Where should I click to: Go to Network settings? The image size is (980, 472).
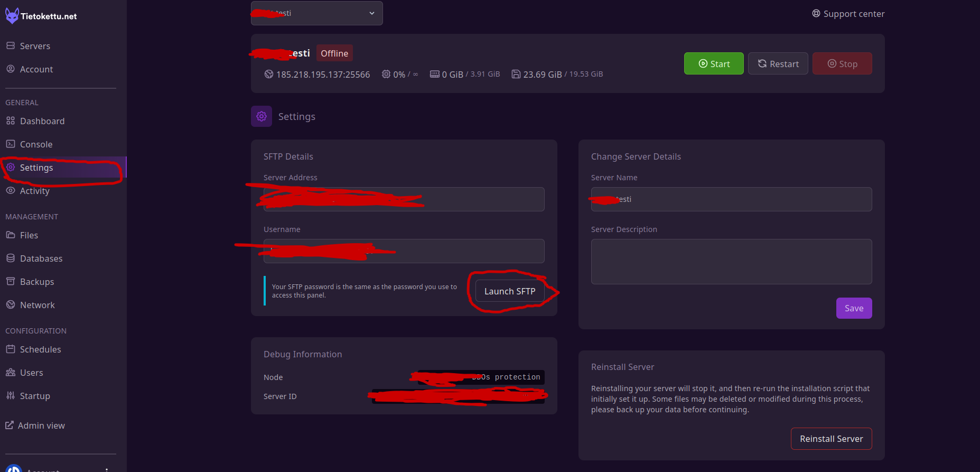coord(37,305)
